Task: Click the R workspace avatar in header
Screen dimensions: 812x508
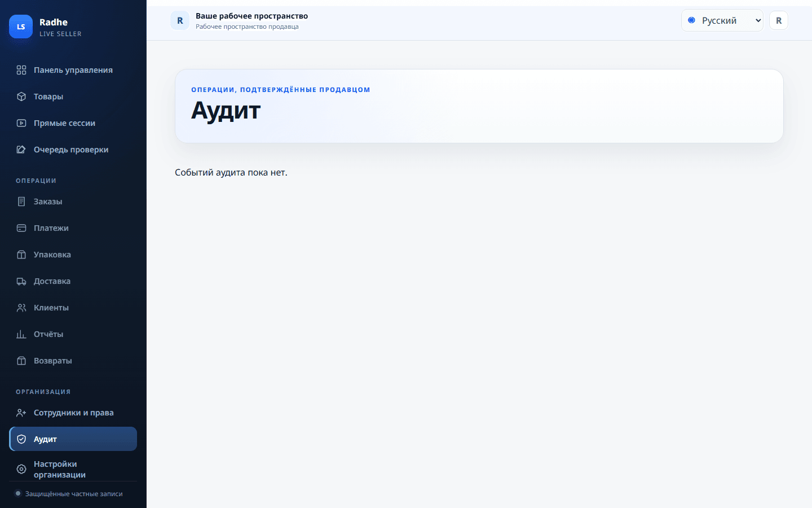Action: click(x=180, y=20)
